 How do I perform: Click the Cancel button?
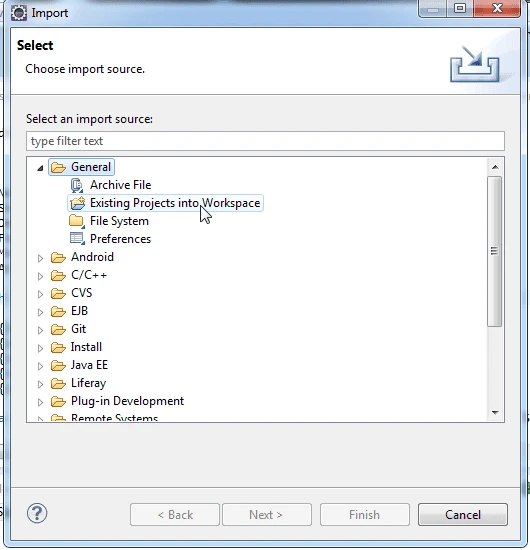tap(463, 515)
